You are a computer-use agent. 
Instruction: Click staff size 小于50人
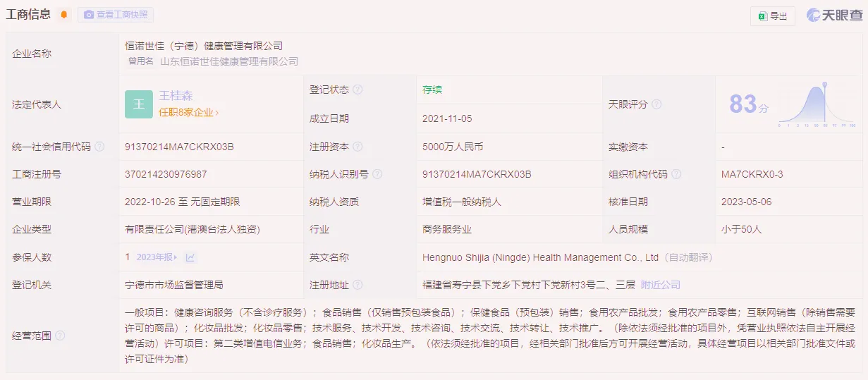click(x=742, y=229)
